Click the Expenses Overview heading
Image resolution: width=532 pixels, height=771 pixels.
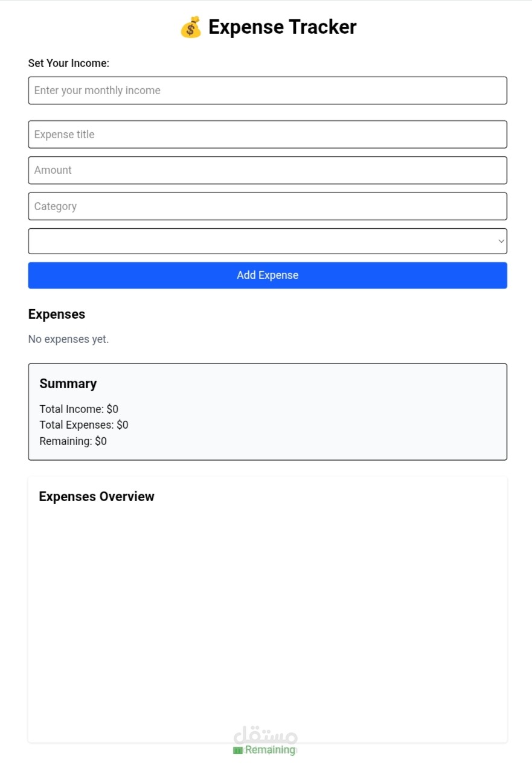(97, 497)
